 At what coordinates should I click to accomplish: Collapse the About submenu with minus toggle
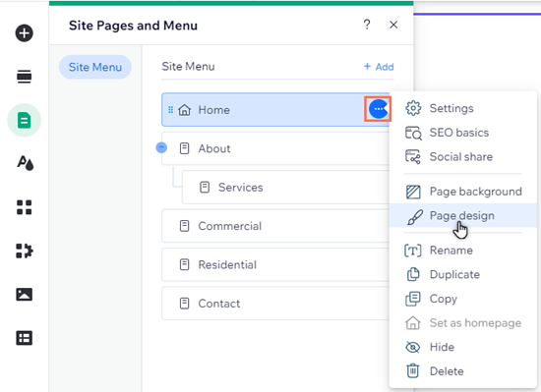coord(161,147)
